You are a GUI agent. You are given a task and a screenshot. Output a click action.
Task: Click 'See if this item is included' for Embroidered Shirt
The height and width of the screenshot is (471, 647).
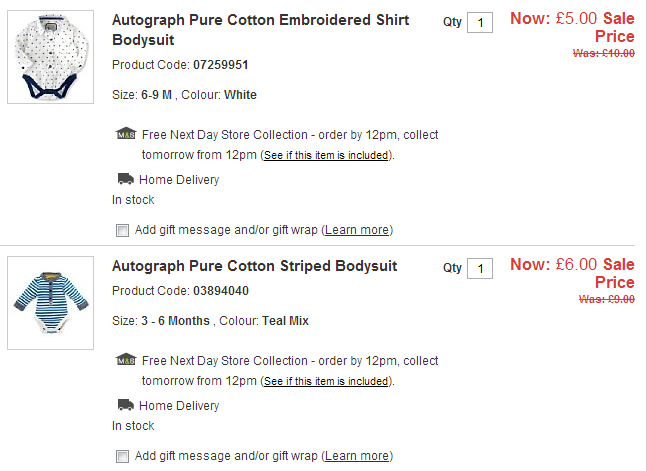coord(325,156)
